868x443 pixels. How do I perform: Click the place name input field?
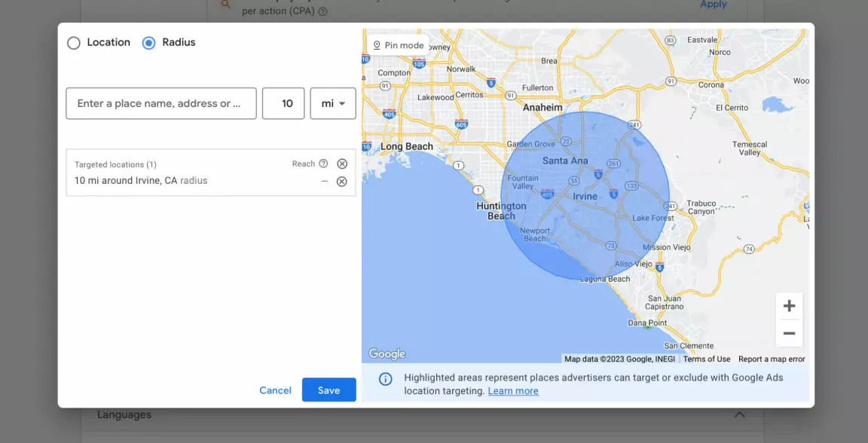[x=160, y=103]
